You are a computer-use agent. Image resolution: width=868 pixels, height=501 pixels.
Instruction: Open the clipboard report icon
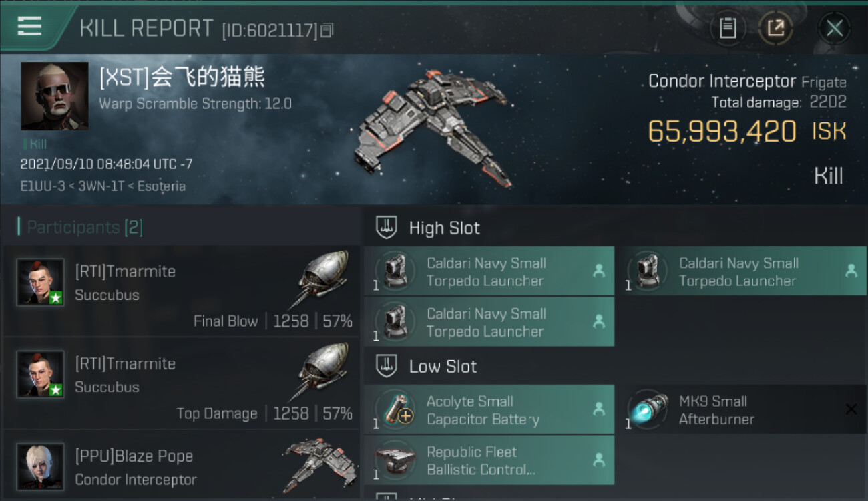[x=728, y=28]
